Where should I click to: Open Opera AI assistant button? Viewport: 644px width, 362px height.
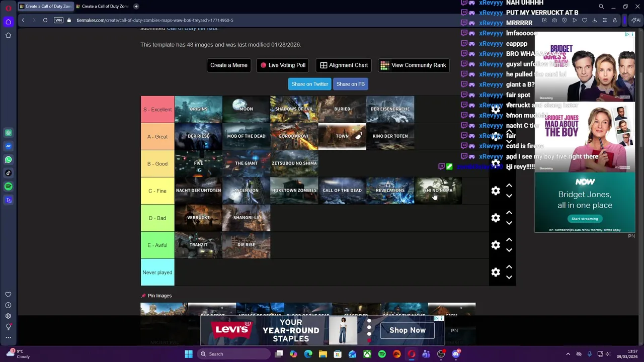[x=636, y=20]
